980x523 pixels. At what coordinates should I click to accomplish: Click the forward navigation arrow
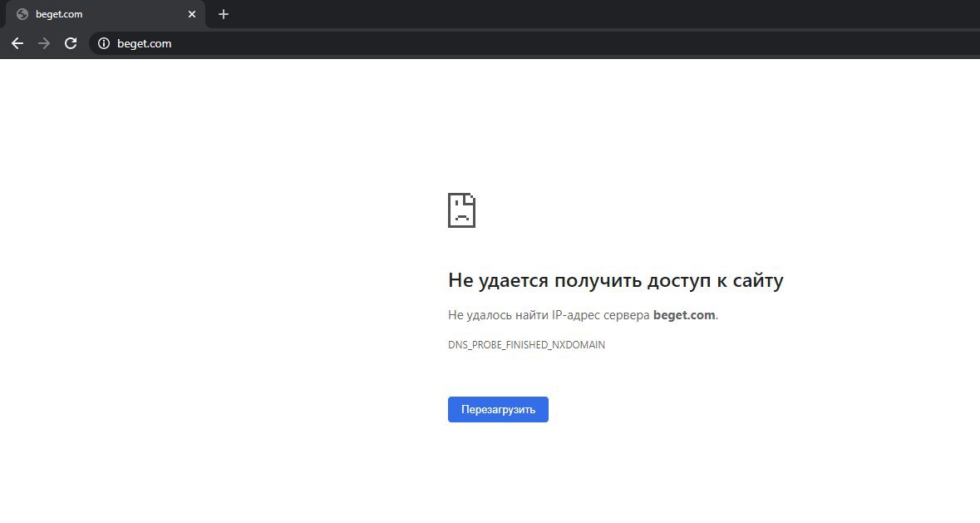click(44, 43)
